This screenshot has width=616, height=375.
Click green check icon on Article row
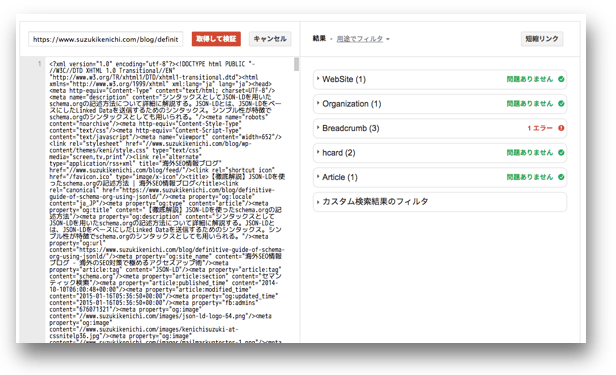coord(561,177)
